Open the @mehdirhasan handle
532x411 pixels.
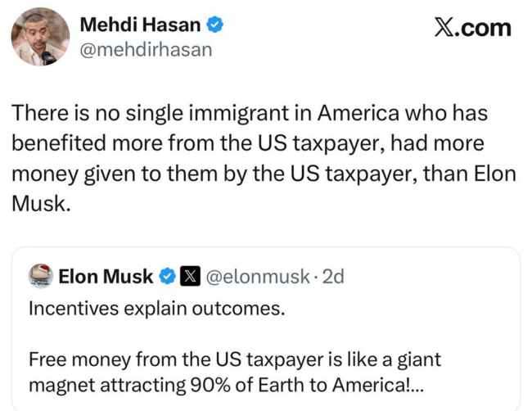[145, 50]
